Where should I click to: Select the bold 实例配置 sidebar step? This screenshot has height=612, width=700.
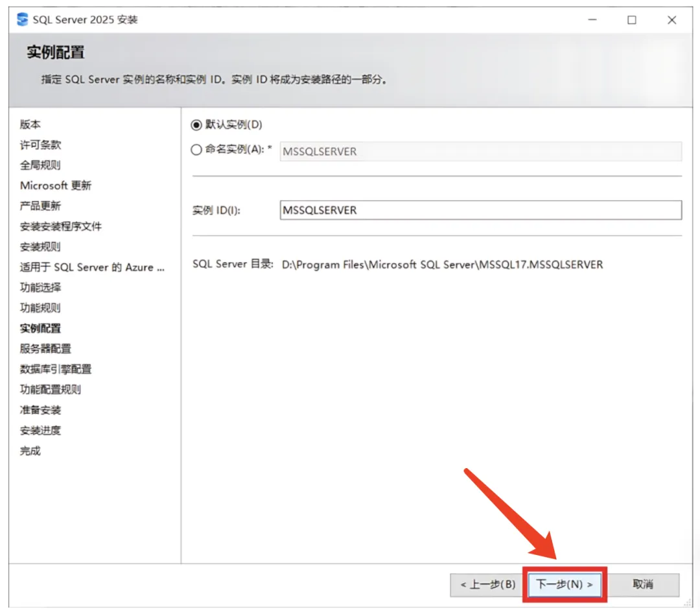point(40,328)
